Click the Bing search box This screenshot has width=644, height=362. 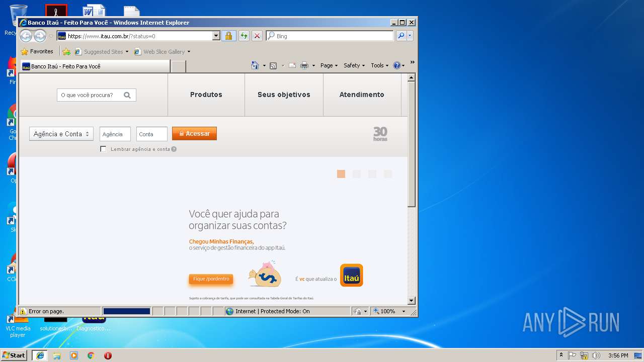tap(330, 36)
